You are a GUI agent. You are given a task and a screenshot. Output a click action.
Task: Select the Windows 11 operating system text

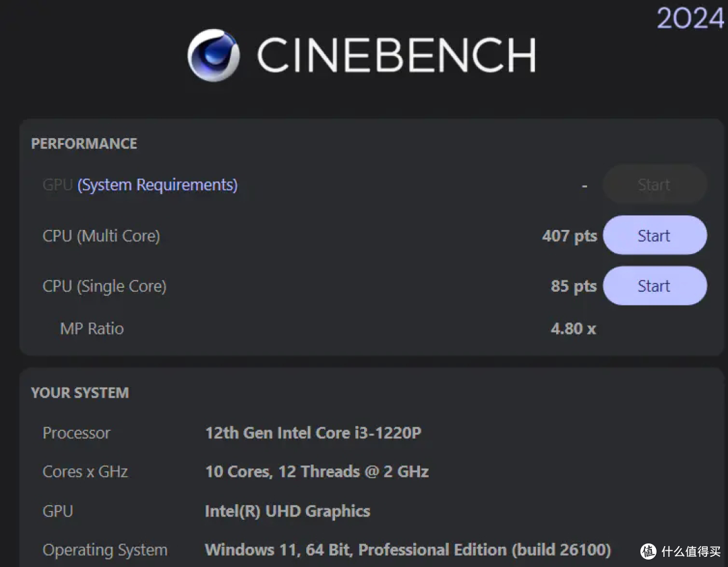tap(408, 550)
